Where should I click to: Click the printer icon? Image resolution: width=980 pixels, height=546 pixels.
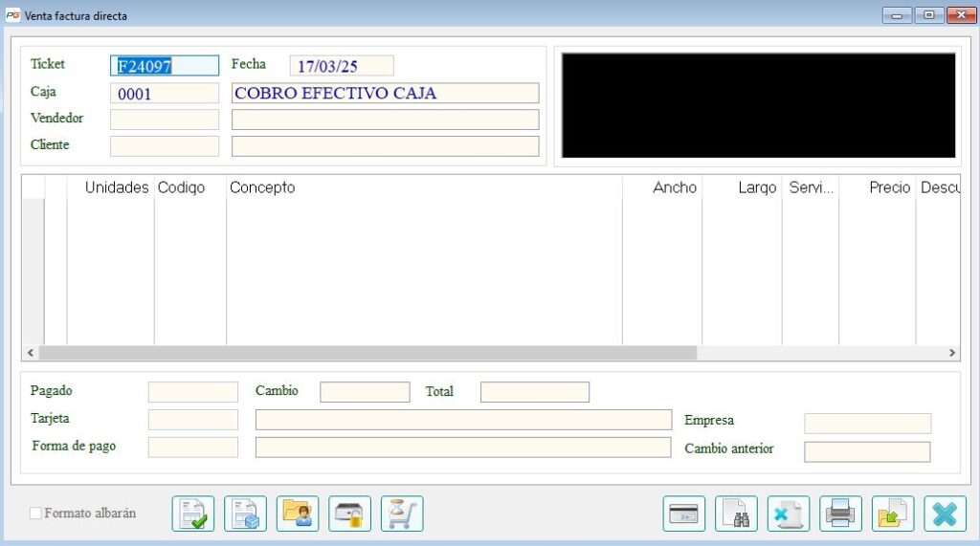click(840, 513)
